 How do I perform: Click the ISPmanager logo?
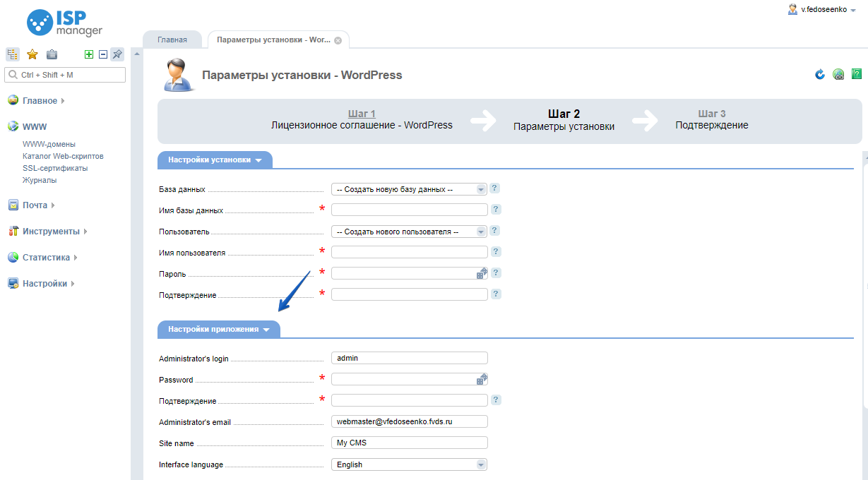click(x=65, y=23)
